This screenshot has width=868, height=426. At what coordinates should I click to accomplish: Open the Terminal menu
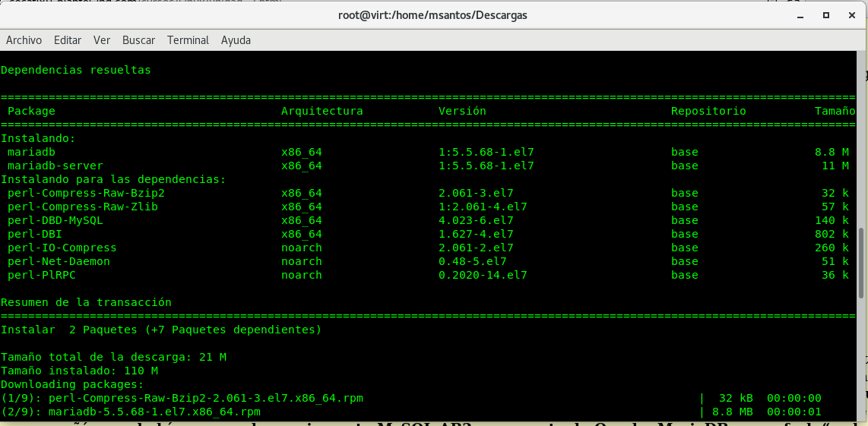[188, 40]
